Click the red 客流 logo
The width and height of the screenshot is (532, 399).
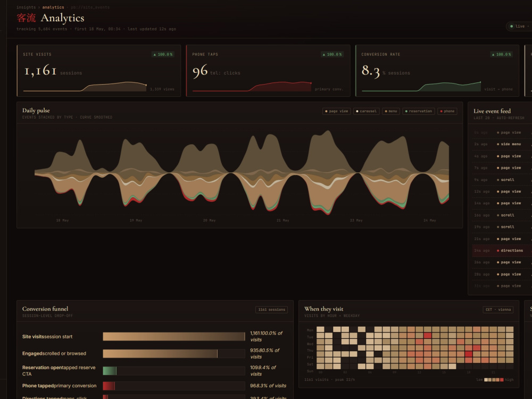point(26,18)
